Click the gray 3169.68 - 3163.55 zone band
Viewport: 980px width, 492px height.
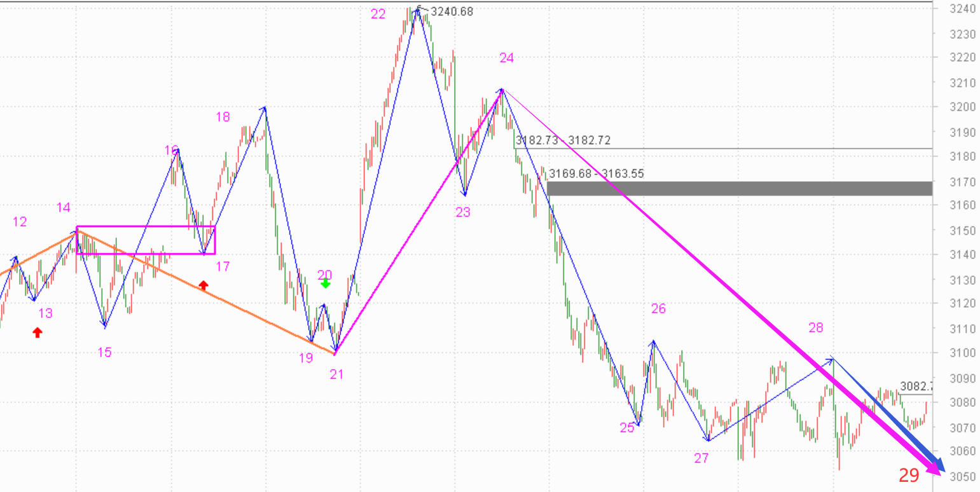click(x=739, y=188)
